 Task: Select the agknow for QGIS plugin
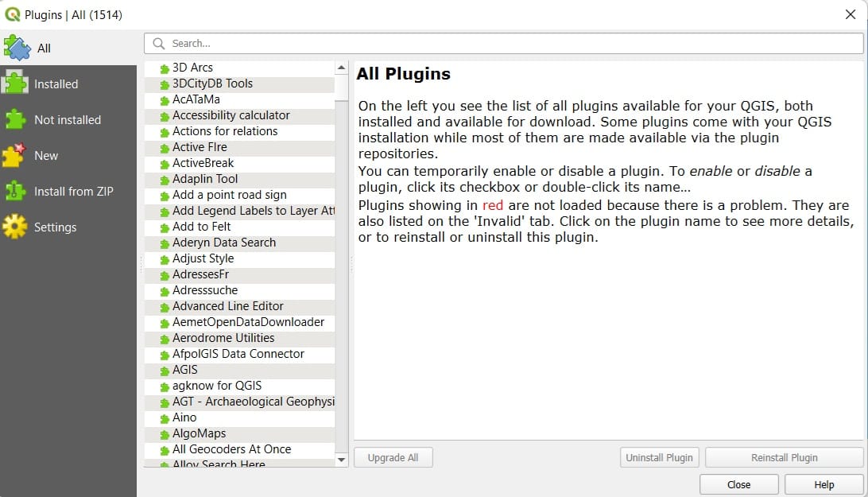(240, 386)
